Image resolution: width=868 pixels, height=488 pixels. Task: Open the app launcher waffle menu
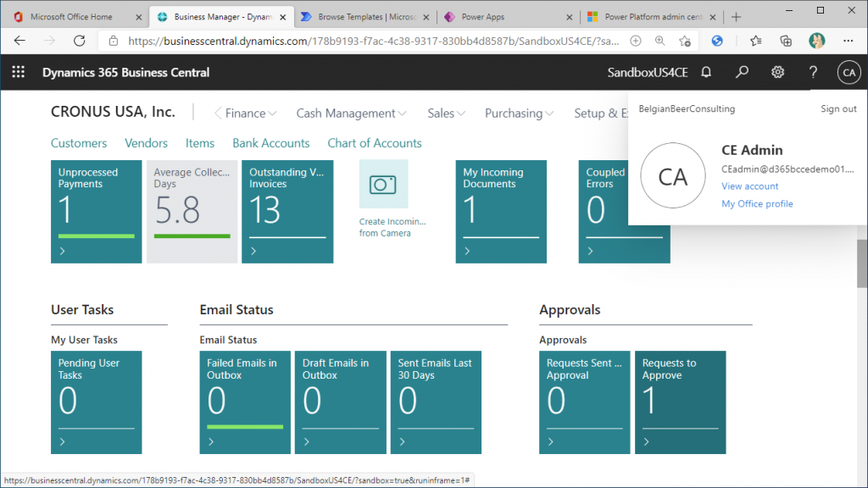[19, 72]
